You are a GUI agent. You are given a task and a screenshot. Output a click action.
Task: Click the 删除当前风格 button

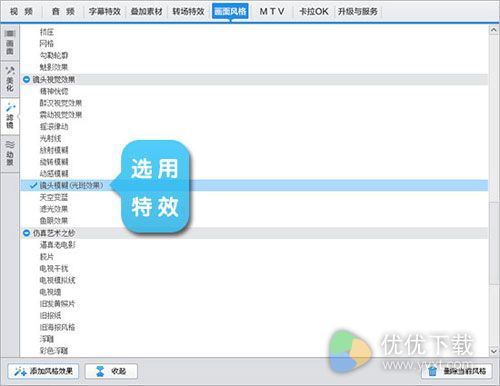point(457,371)
